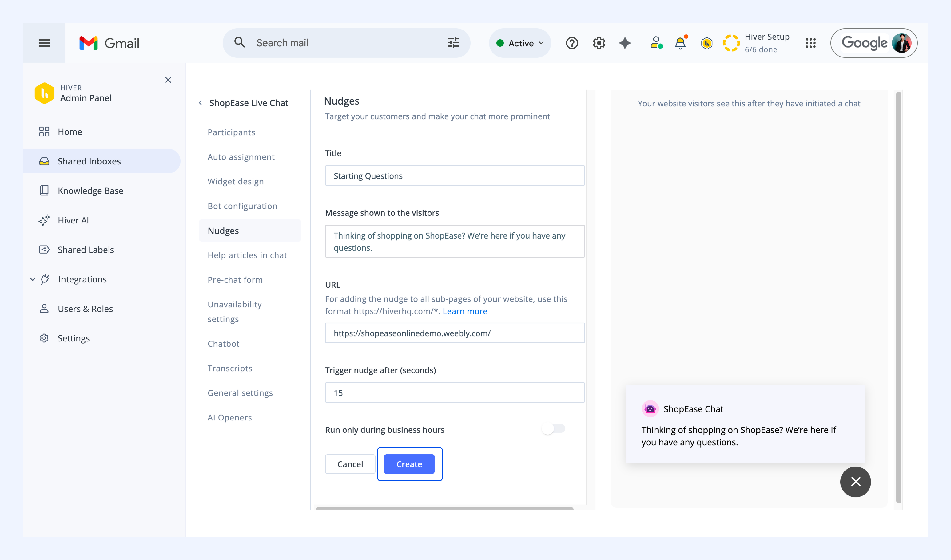Open the Gmail support help icon
Viewport: 951px width, 560px height.
pos(571,43)
